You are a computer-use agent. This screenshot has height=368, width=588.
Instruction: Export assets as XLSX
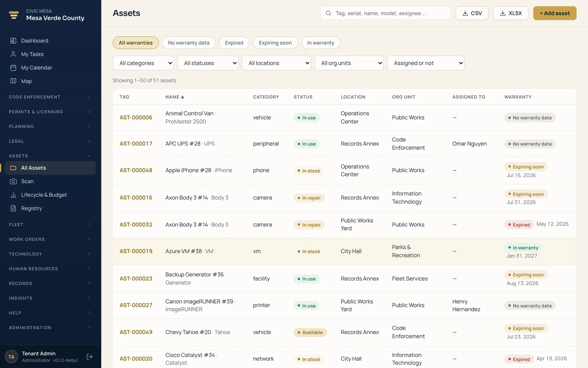click(510, 13)
